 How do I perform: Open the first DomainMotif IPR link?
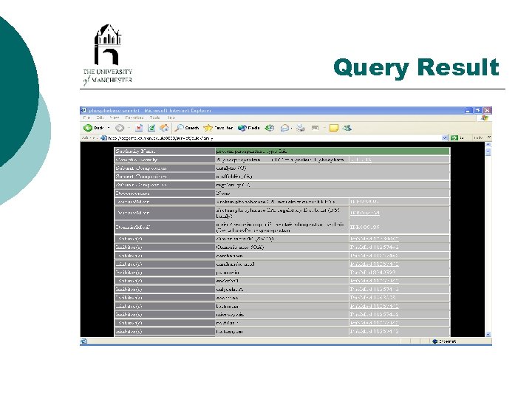point(364,202)
